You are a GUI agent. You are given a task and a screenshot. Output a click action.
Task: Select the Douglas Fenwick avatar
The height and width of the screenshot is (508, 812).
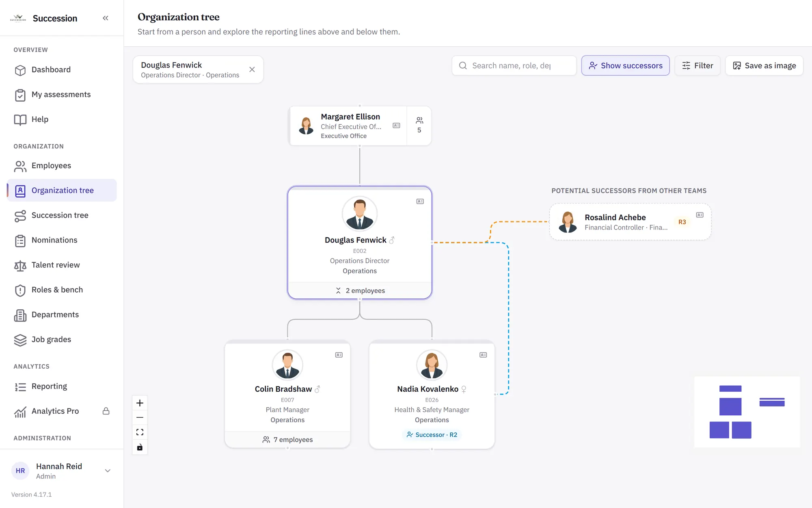[x=360, y=214]
